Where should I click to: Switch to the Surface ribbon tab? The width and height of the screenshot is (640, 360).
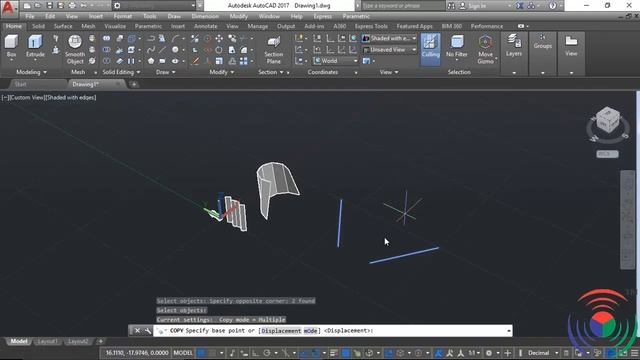(x=63, y=26)
